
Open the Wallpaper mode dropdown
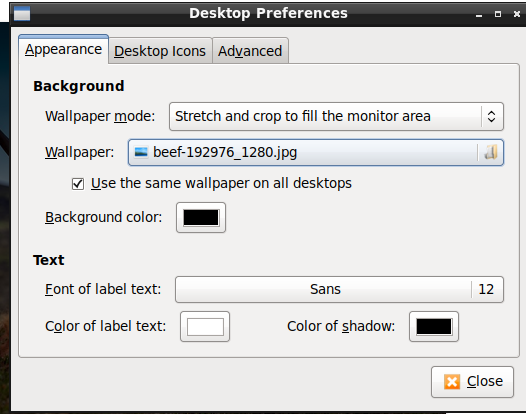coord(336,116)
